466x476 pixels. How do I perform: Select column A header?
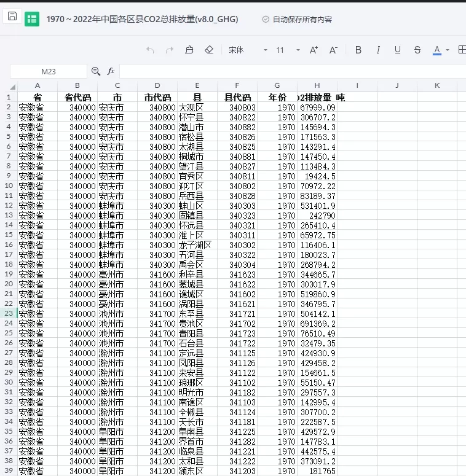click(x=38, y=85)
